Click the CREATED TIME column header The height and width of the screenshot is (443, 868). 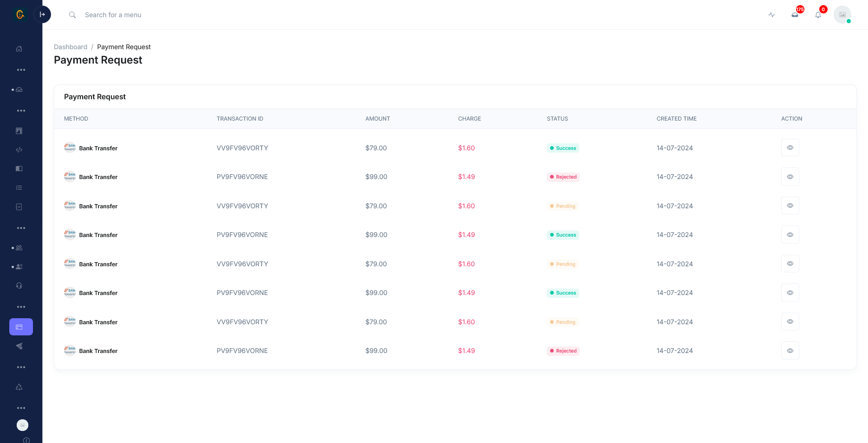(677, 119)
